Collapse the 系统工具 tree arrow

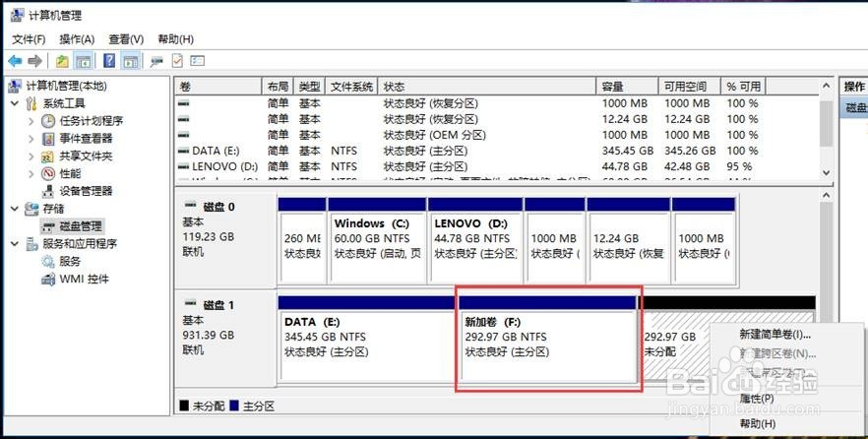coord(15,103)
